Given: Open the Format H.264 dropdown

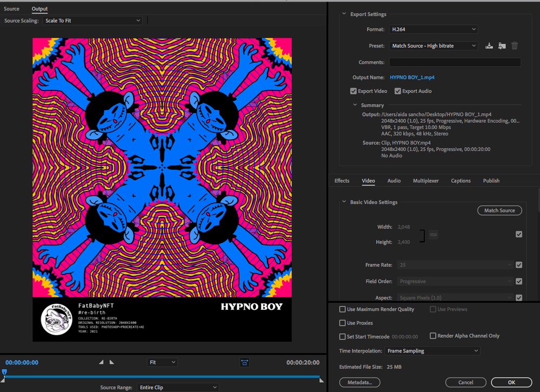Looking at the screenshot, I should pos(434,29).
